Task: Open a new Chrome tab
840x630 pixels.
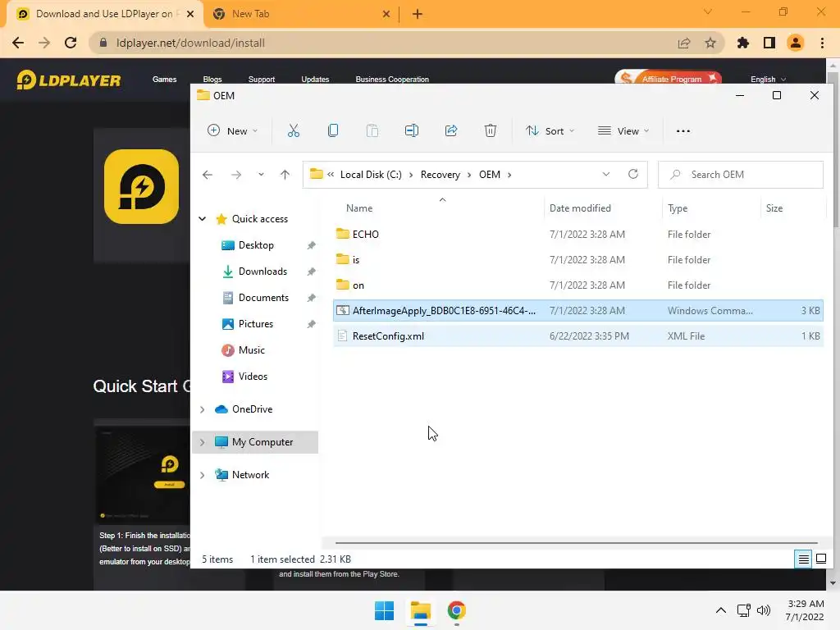Action: tap(418, 14)
